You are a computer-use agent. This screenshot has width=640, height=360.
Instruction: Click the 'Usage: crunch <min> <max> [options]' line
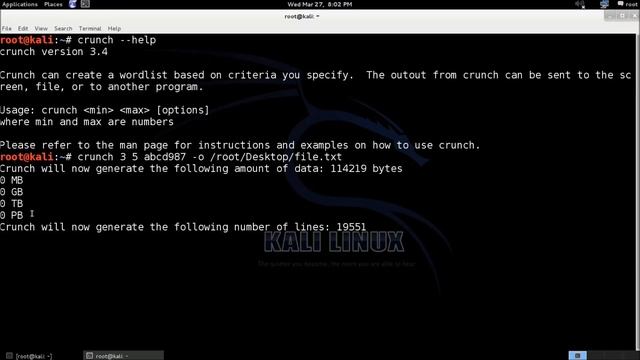pyautogui.click(x=104, y=110)
